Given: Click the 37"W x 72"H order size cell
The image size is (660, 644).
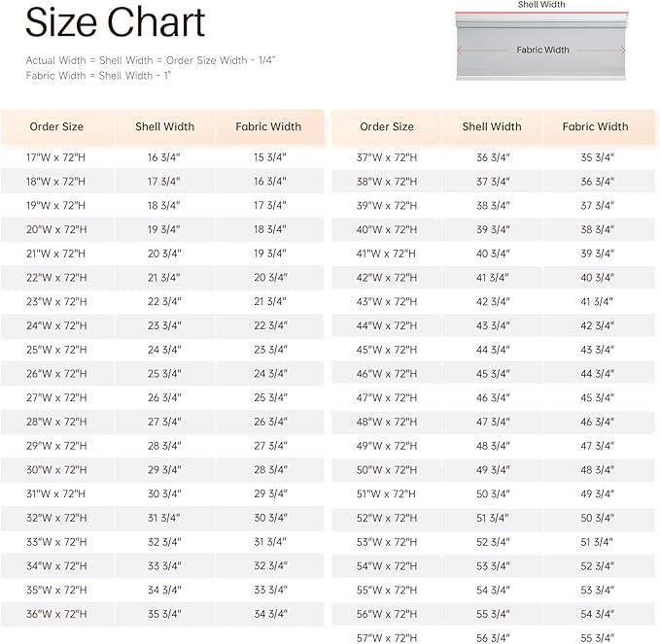Looking at the screenshot, I should point(387,157).
